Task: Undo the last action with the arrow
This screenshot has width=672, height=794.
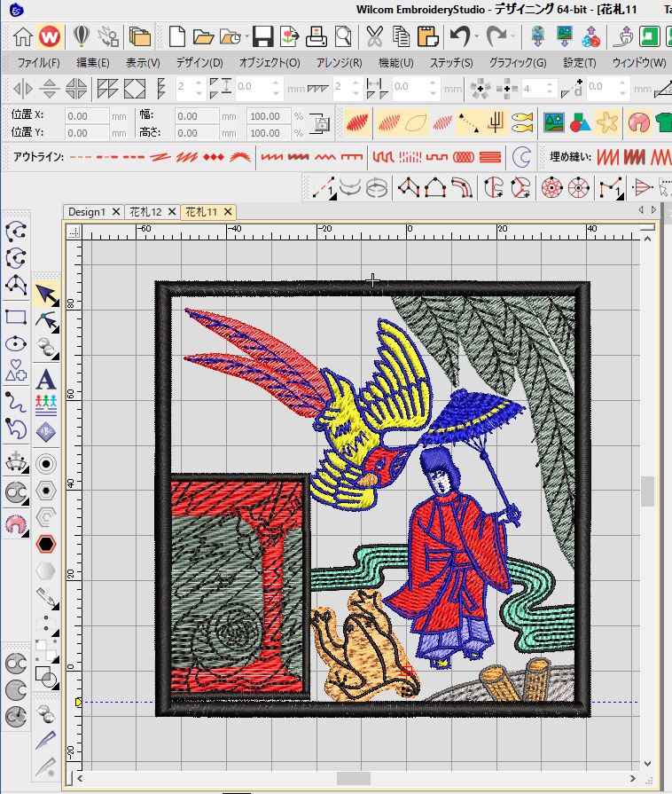Action: 460,36
